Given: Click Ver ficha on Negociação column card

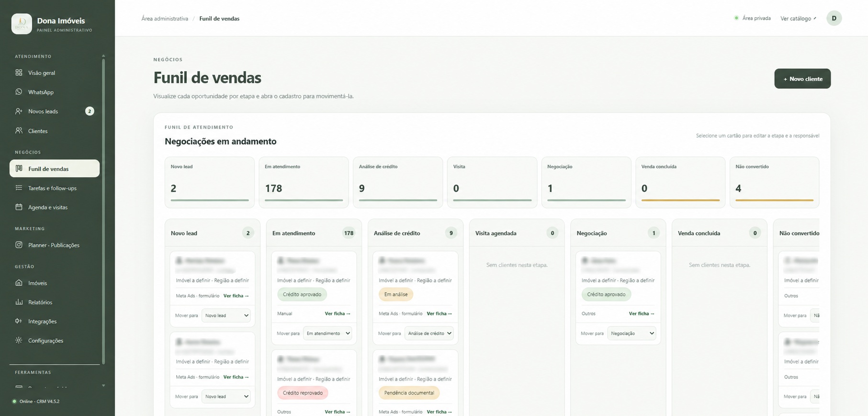Looking at the screenshot, I should tap(642, 313).
